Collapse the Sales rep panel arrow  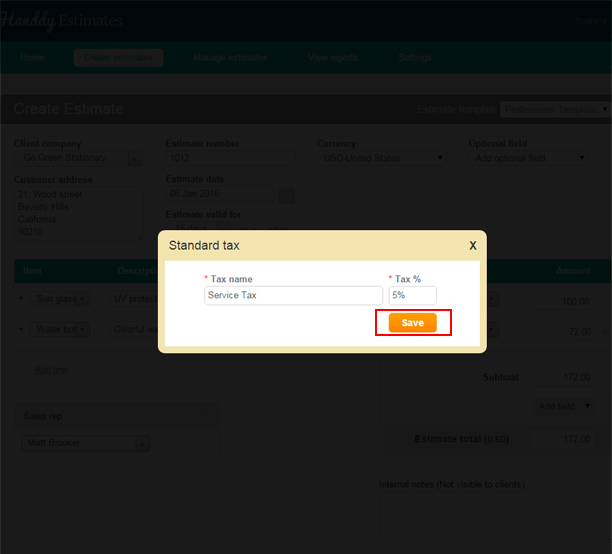click(x=207, y=415)
